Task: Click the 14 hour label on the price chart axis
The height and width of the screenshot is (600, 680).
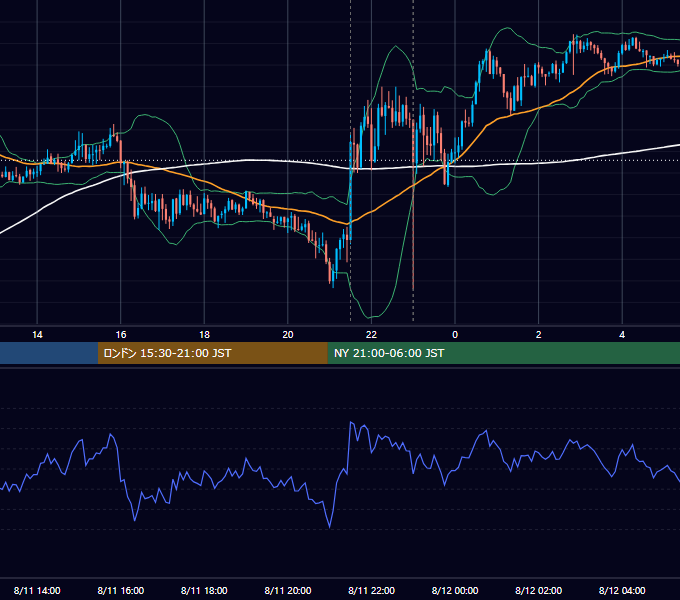Action: click(x=37, y=335)
